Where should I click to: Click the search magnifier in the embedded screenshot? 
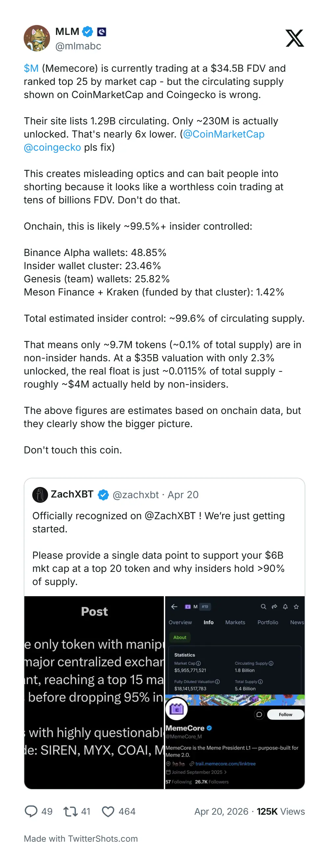tap(264, 606)
